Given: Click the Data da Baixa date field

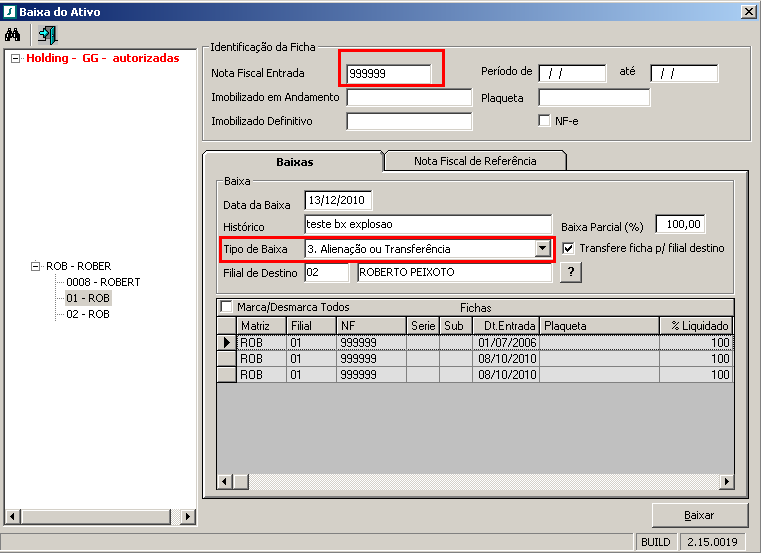Looking at the screenshot, I should point(337,199).
